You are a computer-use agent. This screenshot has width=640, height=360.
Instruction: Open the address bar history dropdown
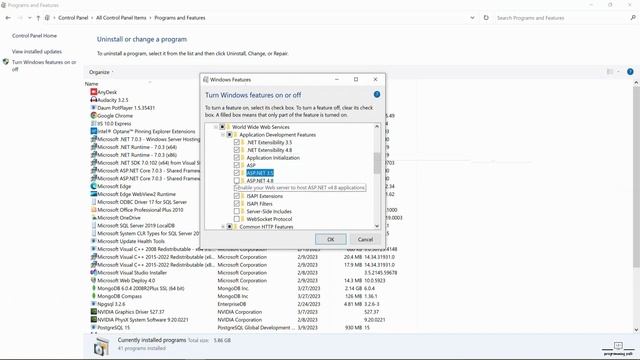point(472,18)
